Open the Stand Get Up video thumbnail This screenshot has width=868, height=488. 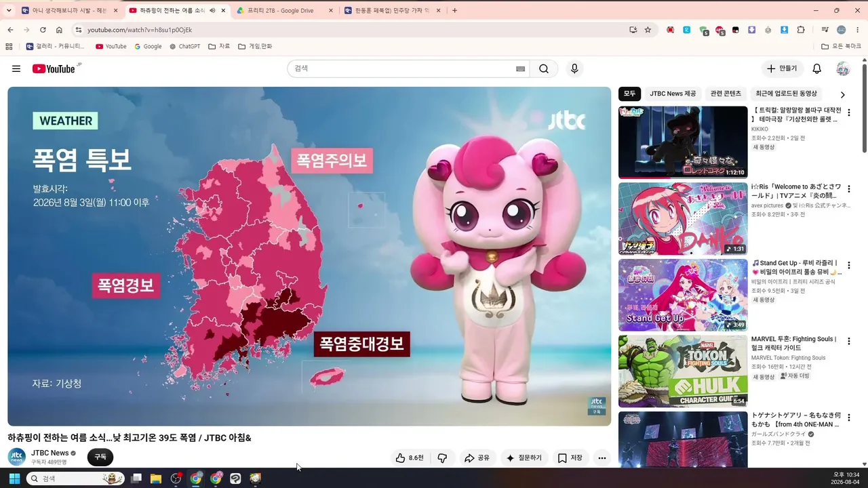tap(683, 295)
